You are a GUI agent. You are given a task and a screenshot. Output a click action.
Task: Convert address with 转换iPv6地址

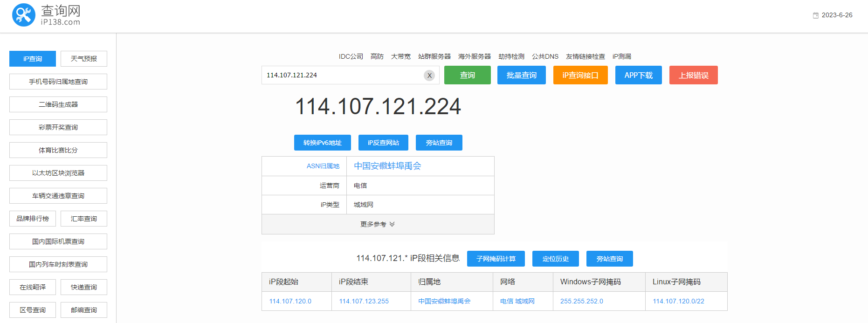click(x=322, y=143)
